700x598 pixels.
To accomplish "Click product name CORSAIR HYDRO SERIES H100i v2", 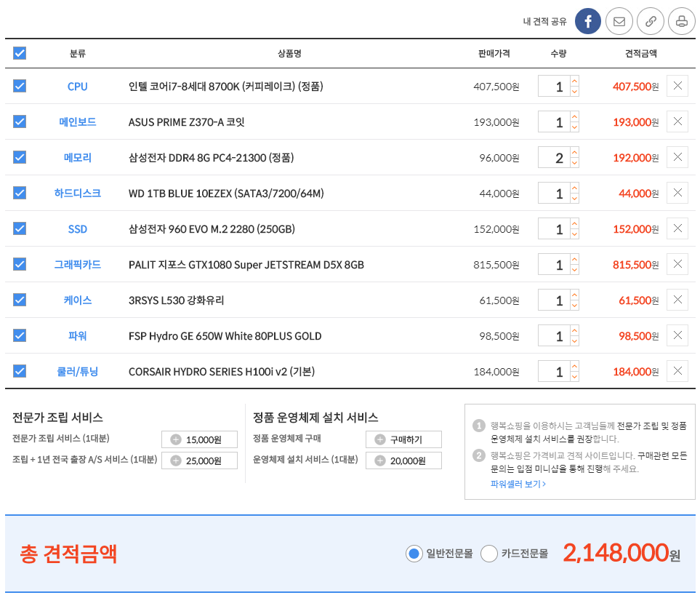I will (x=222, y=372).
